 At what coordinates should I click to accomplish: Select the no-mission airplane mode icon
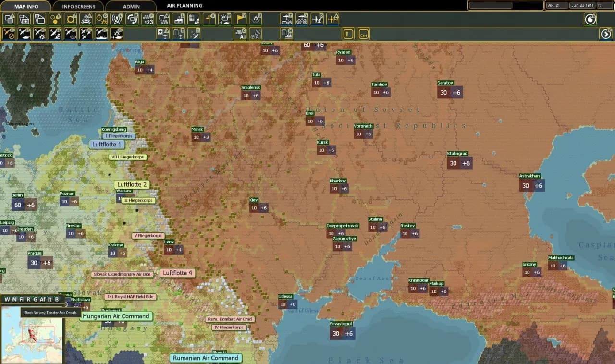coord(9,34)
